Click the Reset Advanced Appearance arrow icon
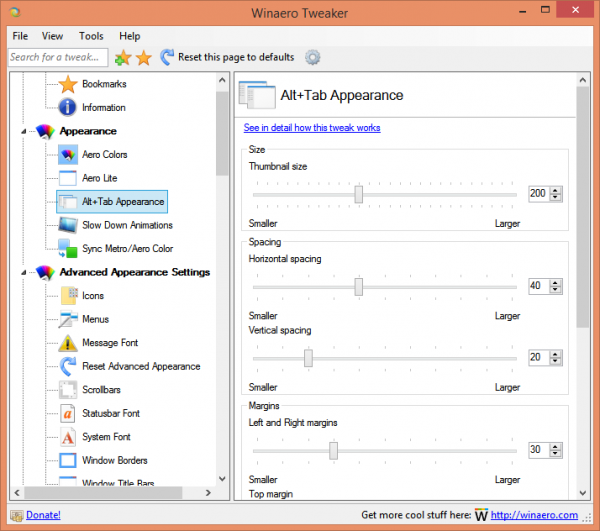600x531 pixels. (x=68, y=366)
